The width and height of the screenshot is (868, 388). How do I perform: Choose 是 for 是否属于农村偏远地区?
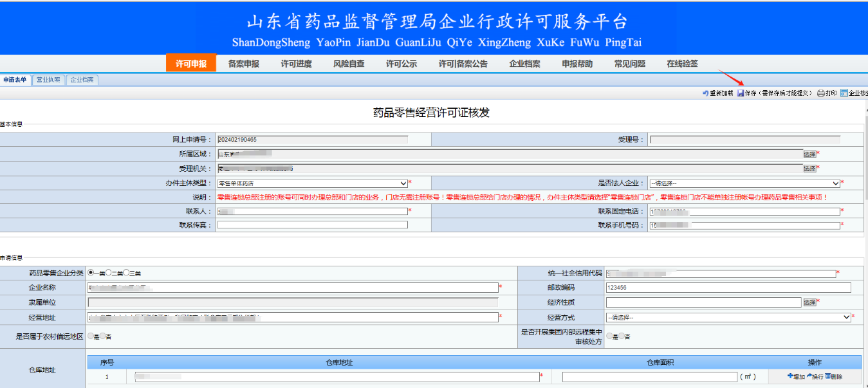point(91,336)
